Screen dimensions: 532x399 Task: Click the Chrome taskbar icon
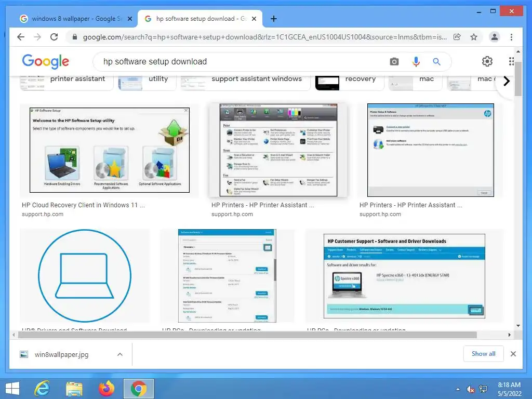coord(138,389)
